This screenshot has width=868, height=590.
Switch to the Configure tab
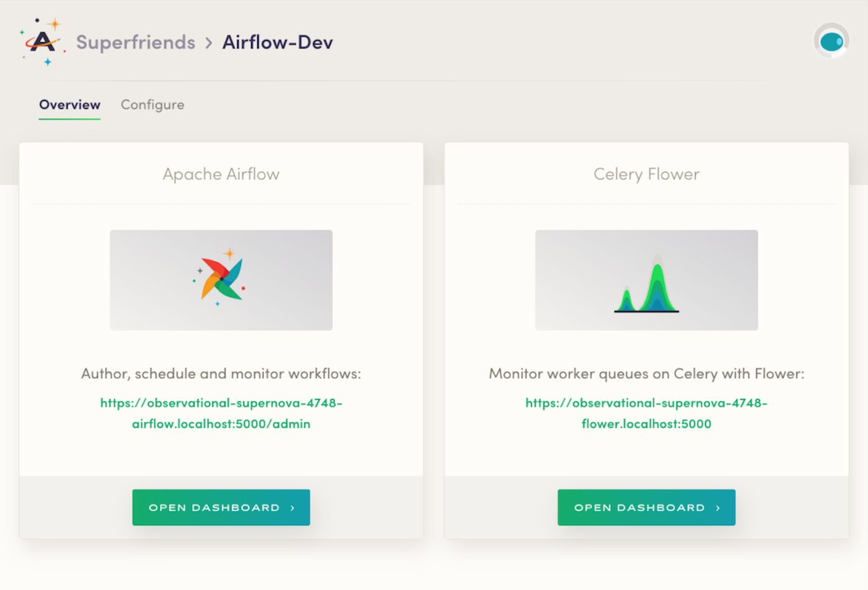pyautogui.click(x=153, y=105)
